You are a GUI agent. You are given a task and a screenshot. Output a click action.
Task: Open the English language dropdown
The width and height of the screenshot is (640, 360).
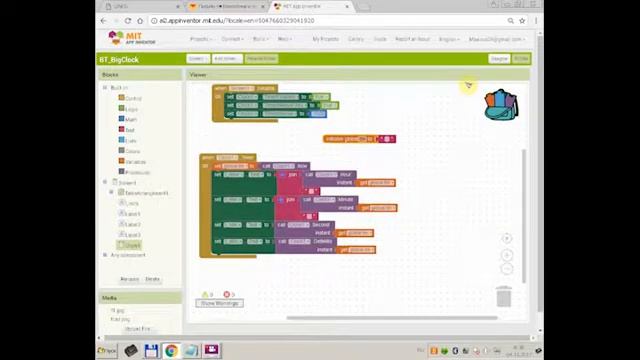tap(449, 39)
